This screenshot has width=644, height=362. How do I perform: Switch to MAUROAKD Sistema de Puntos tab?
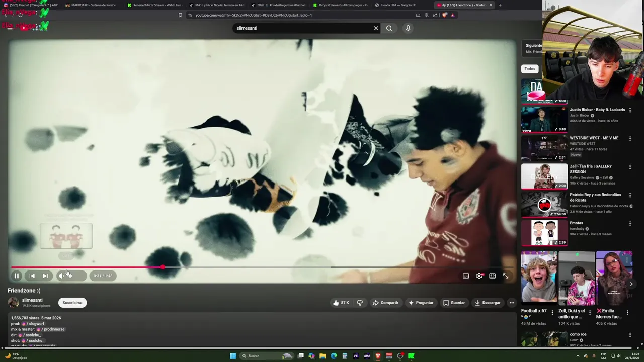pyautogui.click(x=91, y=5)
